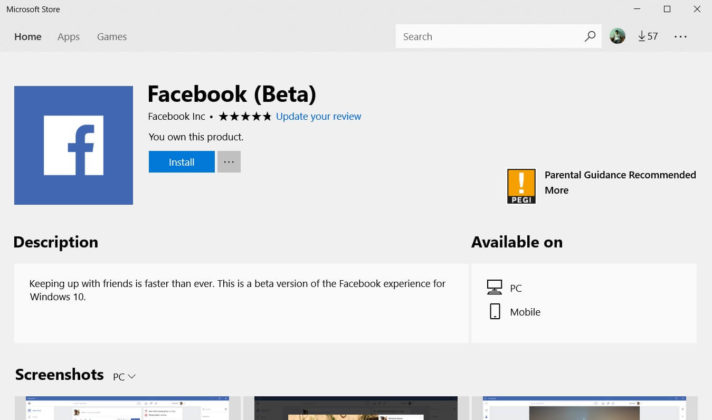Click the Parental Guidance Recommended text
The image size is (712, 420).
pyautogui.click(x=620, y=175)
